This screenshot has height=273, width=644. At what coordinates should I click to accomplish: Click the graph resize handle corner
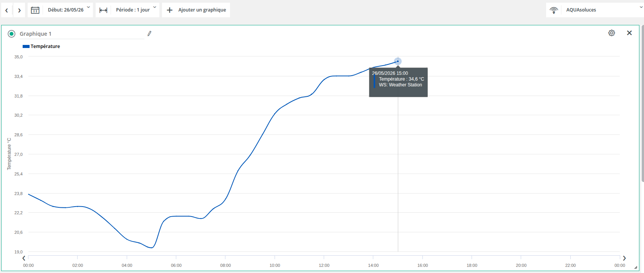click(x=636, y=268)
